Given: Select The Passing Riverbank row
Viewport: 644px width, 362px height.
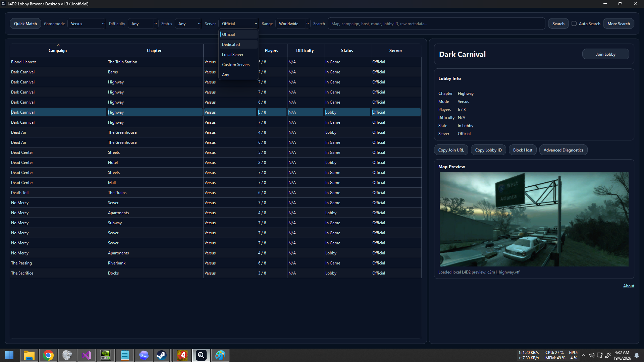Looking at the screenshot, I should 216,263.
